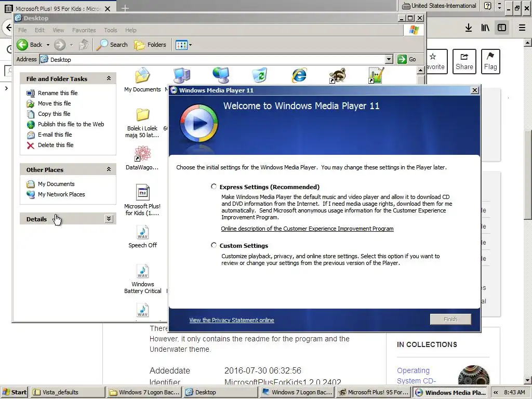The width and height of the screenshot is (532, 399).
Task: Select the raccoon shortcut icon
Action: pos(338,75)
